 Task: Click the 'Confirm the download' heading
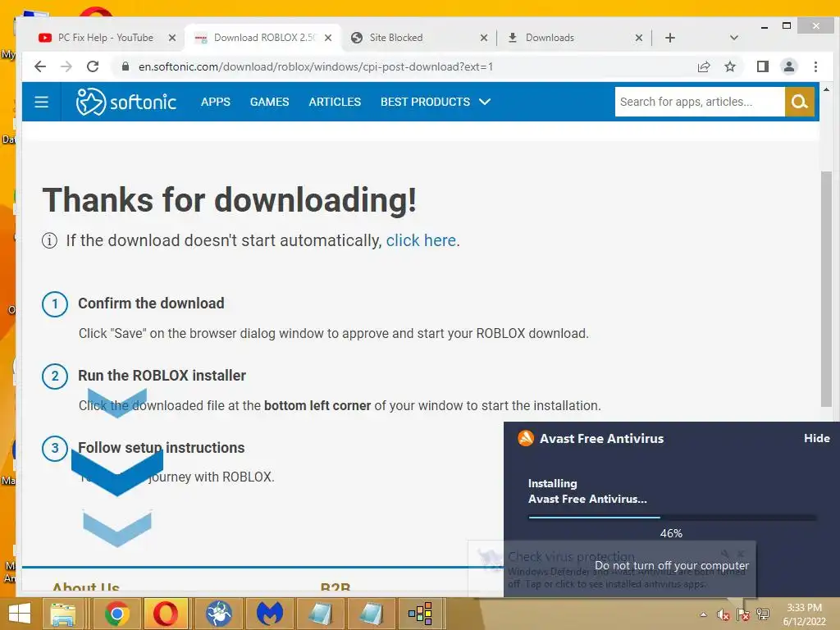151,304
